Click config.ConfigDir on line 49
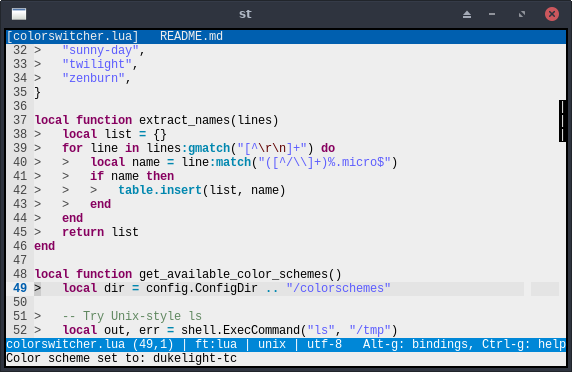Screen dimensions: 572x372 (x=202, y=288)
